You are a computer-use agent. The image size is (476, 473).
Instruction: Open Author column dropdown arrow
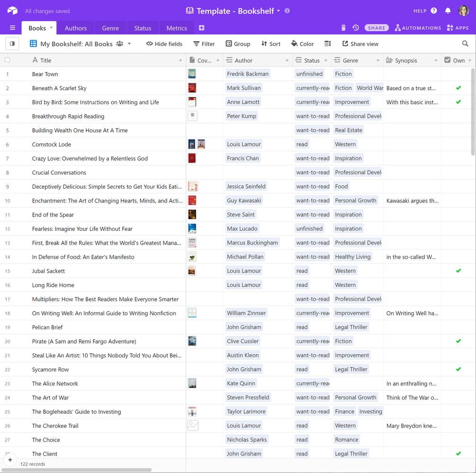[x=287, y=61]
